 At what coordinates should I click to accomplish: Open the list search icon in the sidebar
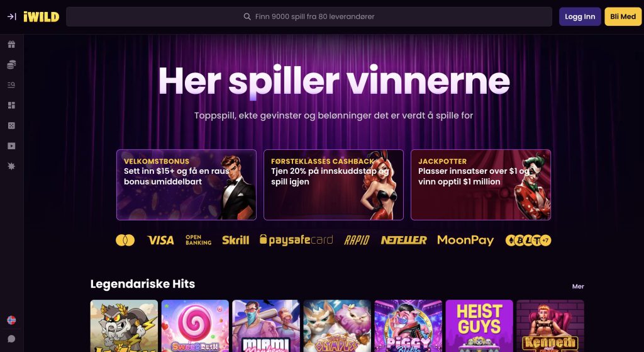coord(11,85)
